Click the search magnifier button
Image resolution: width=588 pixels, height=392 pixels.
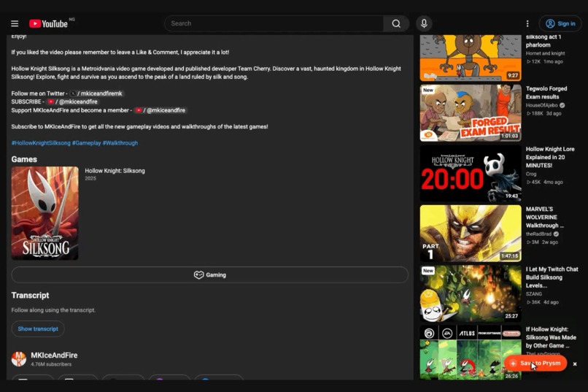coord(396,23)
